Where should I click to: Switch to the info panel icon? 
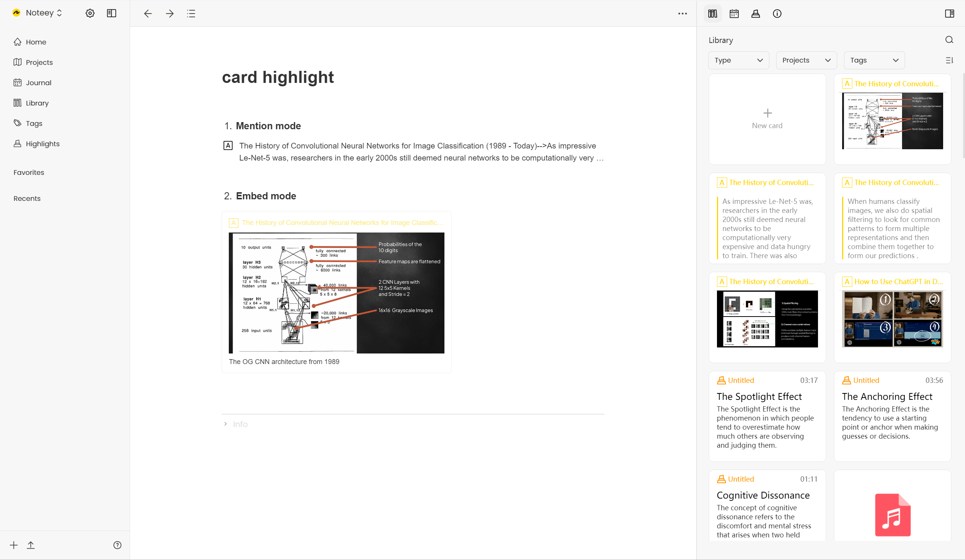(777, 14)
